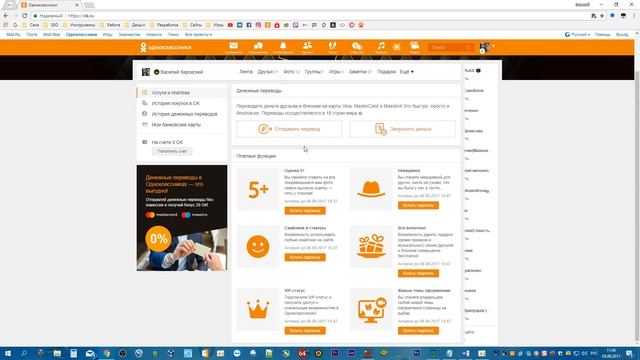Click Почта link in Mail.ru bar
640x360 pixels.
pos(31,35)
